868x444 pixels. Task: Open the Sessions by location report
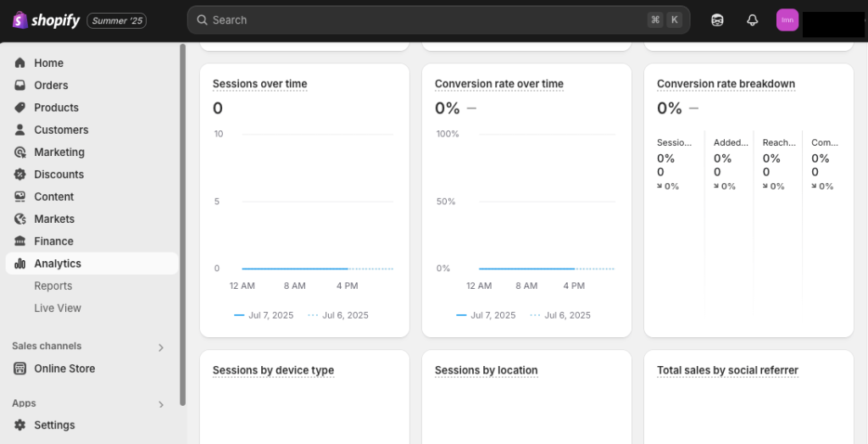pos(486,369)
